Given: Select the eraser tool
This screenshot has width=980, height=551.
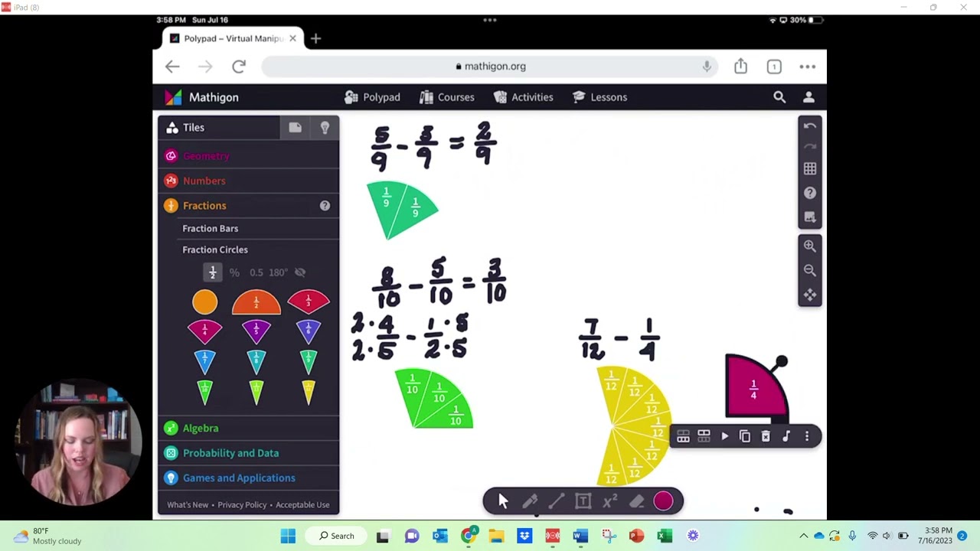Looking at the screenshot, I should [637, 501].
